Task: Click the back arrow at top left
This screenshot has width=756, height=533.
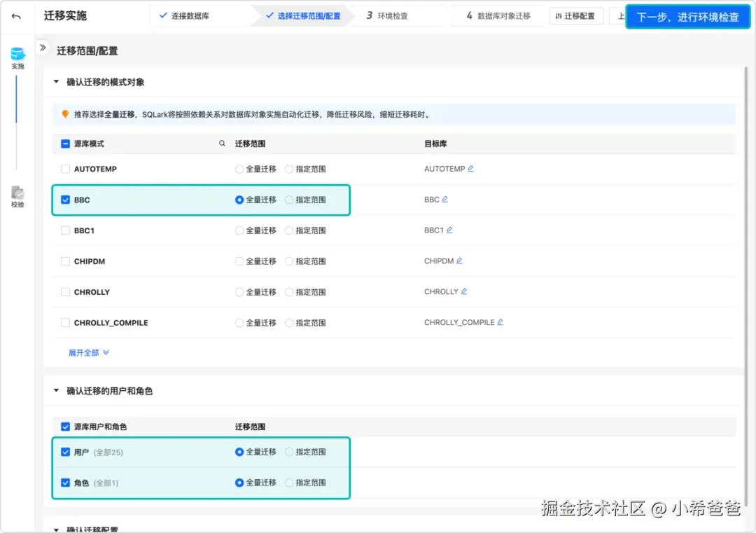Action: coord(15,15)
